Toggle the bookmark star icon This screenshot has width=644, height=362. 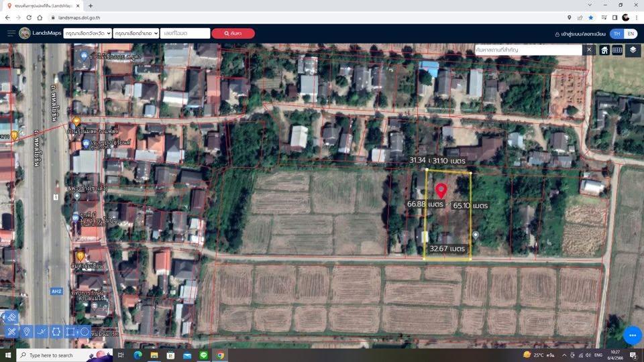[x=590, y=17]
